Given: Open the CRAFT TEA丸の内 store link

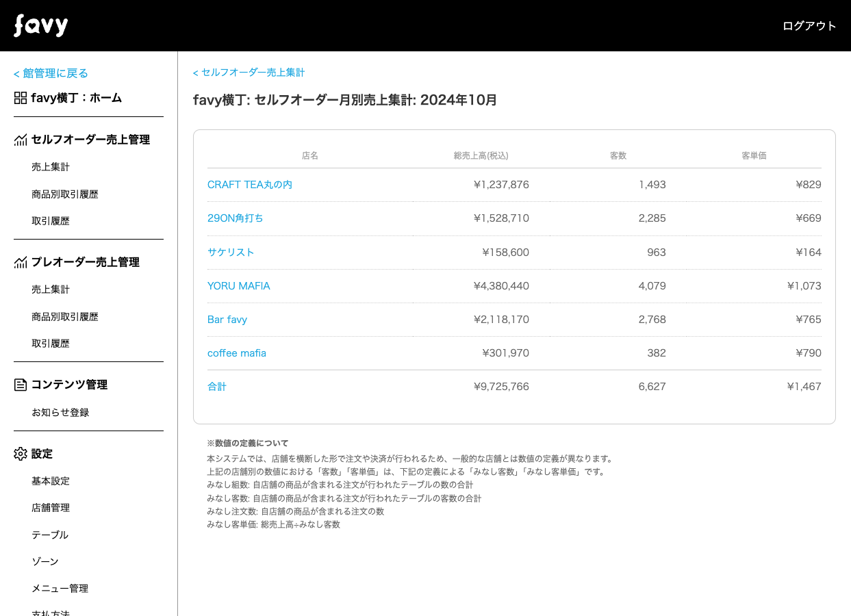Looking at the screenshot, I should (x=250, y=185).
